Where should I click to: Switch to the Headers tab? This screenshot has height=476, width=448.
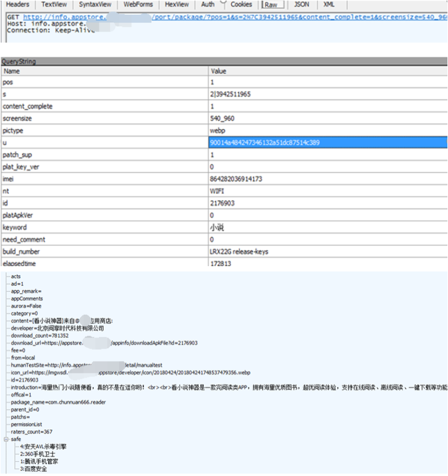click(x=18, y=5)
